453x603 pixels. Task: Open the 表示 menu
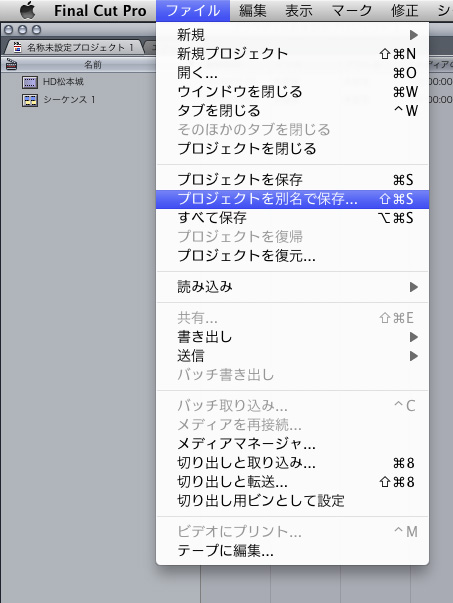299,11
